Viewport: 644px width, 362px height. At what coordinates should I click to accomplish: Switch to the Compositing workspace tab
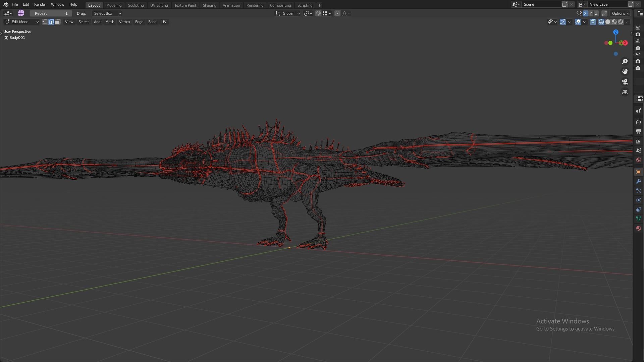click(280, 5)
